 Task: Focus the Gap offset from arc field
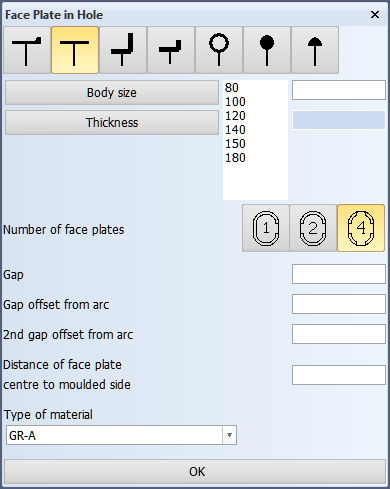[x=339, y=304]
